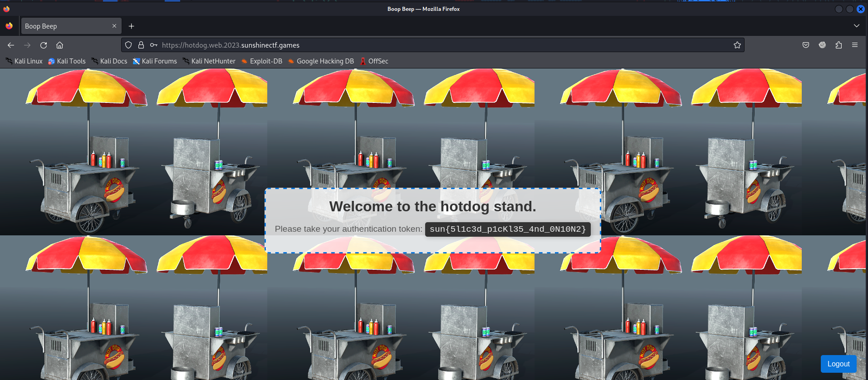Open the Kali Tools bookmark
The image size is (868, 380).
pos(67,61)
